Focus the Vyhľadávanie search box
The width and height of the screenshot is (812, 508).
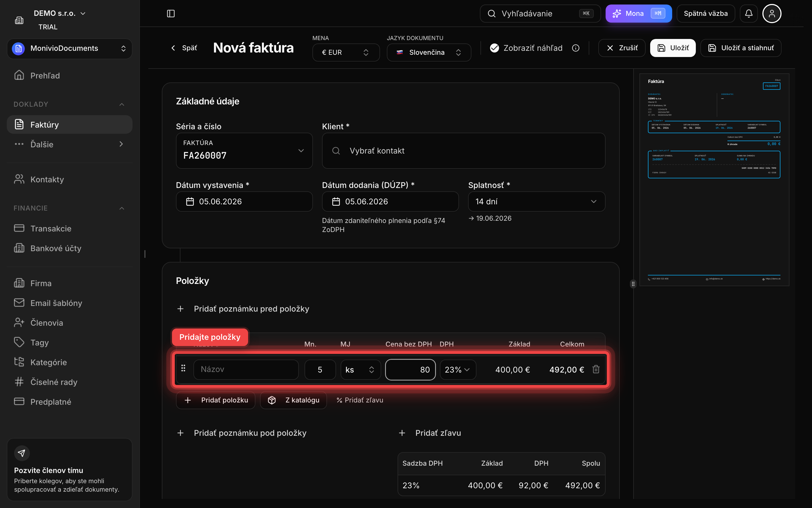[540, 14]
